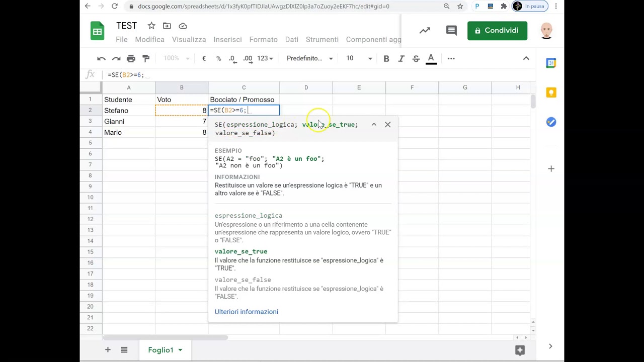This screenshot has width=644, height=362.
Task: Open Google Calendar side panel
Action: pos(551,63)
